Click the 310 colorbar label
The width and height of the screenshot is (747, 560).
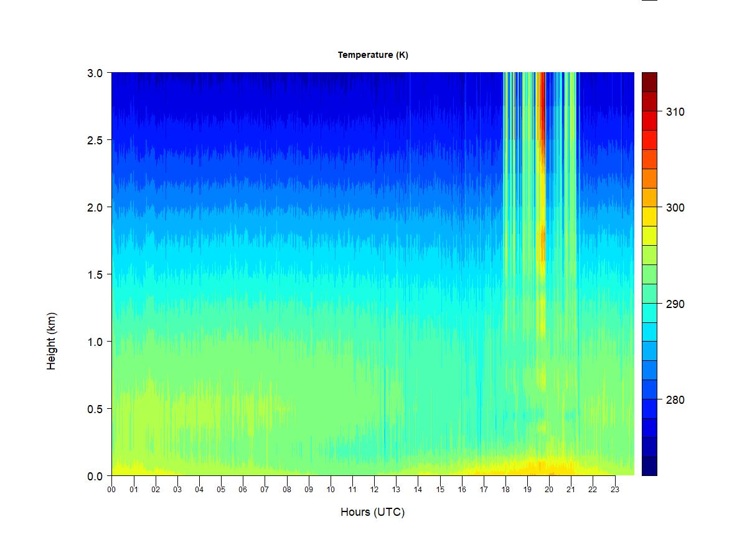(675, 112)
